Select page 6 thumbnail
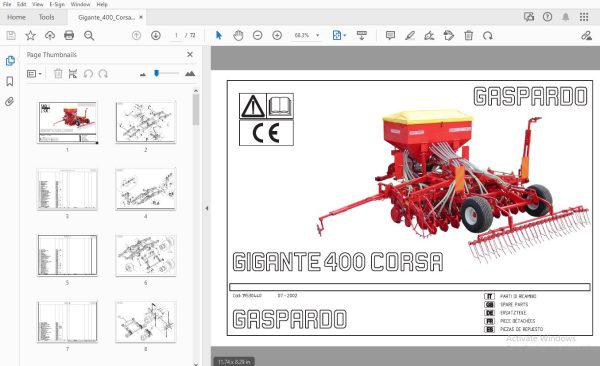Image resolution: width=600 pixels, height=366 pixels. click(146, 255)
